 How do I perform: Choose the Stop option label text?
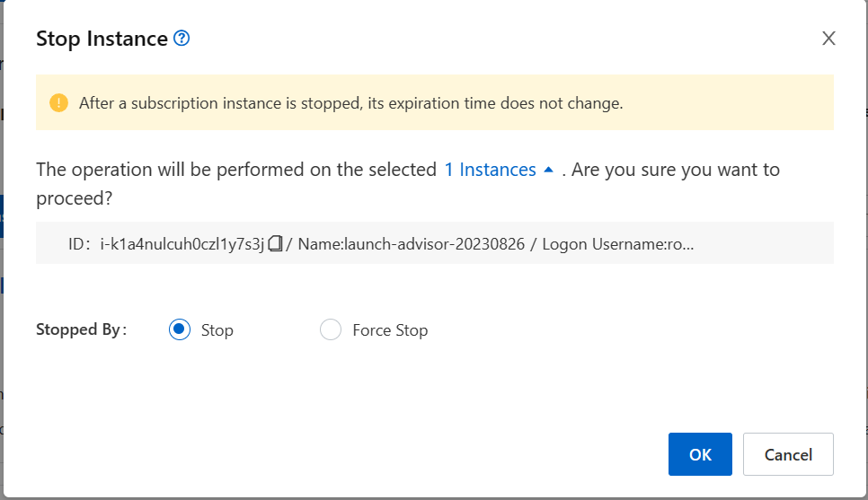(217, 330)
